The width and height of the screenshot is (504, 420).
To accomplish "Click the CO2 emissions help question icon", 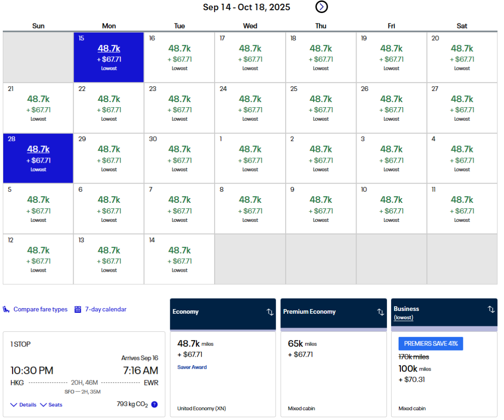I will pos(154,405).
